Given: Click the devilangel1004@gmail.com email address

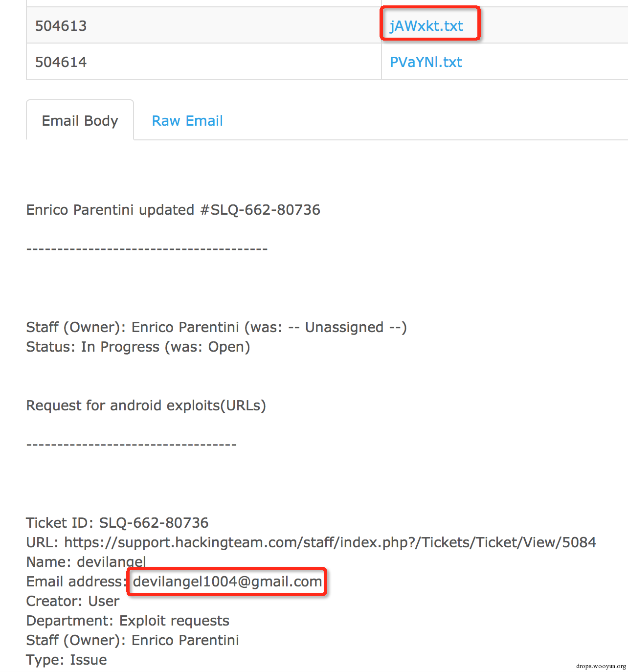Looking at the screenshot, I should click(227, 582).
